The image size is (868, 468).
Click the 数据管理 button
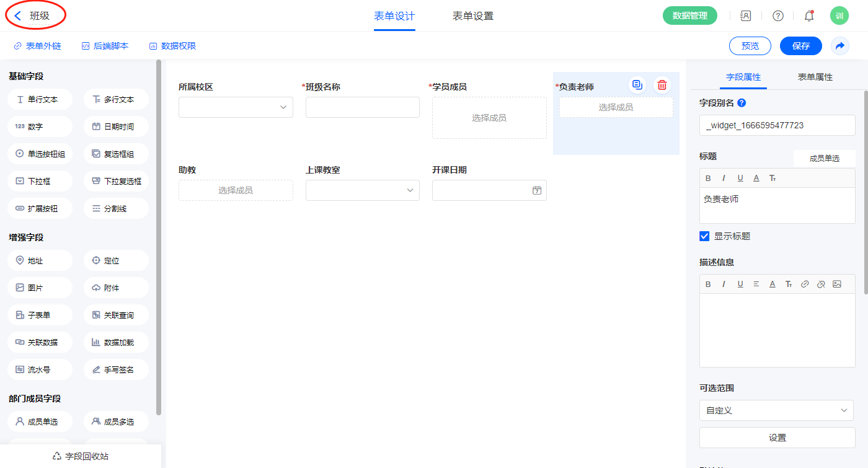(x=689, y=16)
